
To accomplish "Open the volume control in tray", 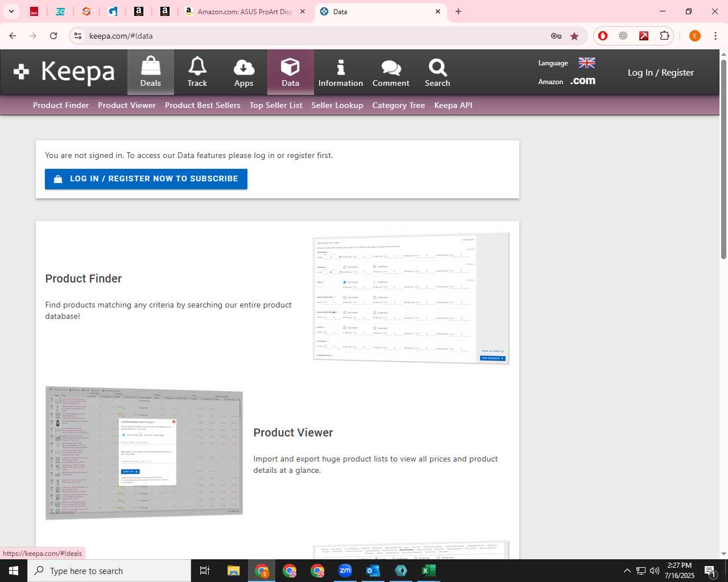I will tap(655, 571).
